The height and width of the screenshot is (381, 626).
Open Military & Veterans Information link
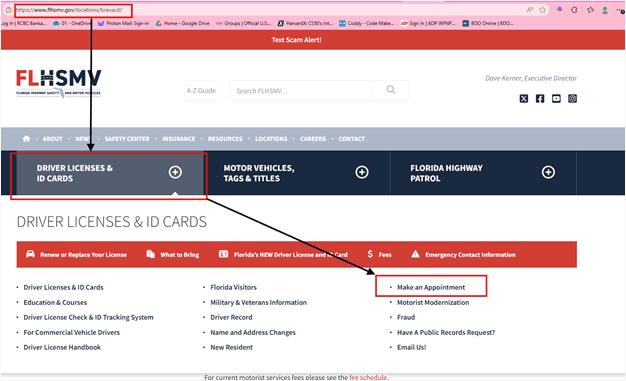(259, 302)
